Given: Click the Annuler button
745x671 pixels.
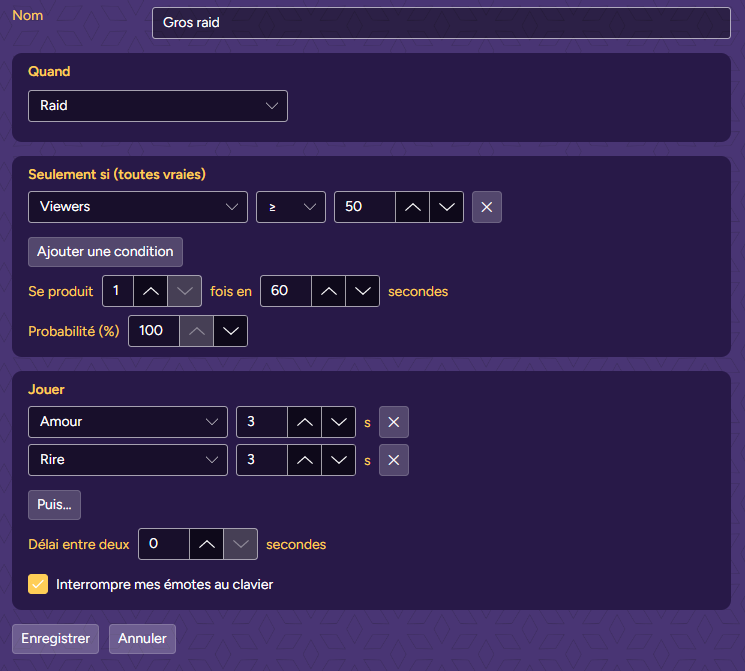Looking at the screenshot, I should (x=142, y=639).
